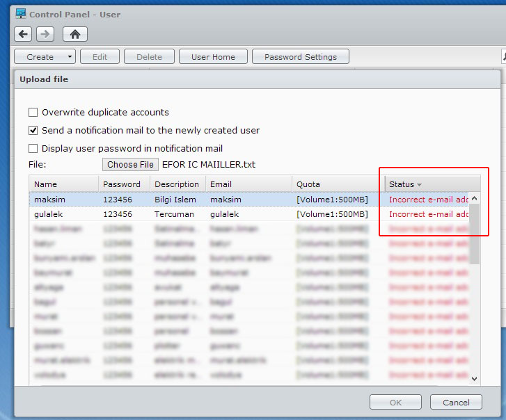Viewport: 506px width, 420px height.
Task: Open the User Home toolbar item
Action: tap(213, 57)
